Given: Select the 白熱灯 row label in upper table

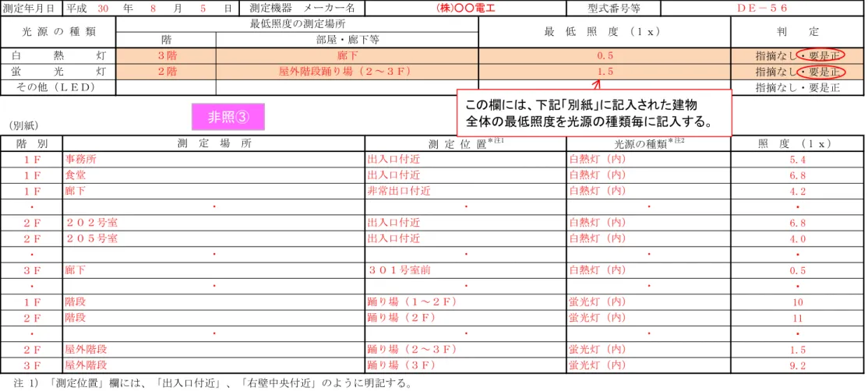Looking at the screenshot, I should coord(58,56).
